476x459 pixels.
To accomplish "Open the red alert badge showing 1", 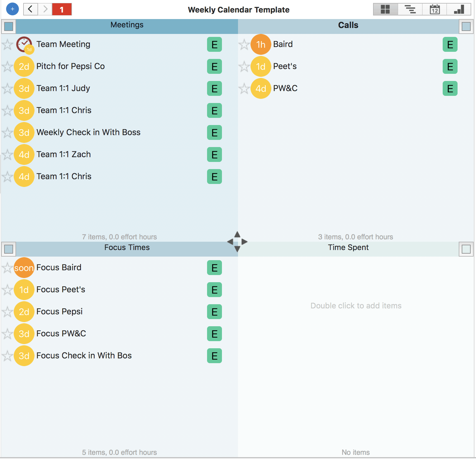I will pos(62,9).
